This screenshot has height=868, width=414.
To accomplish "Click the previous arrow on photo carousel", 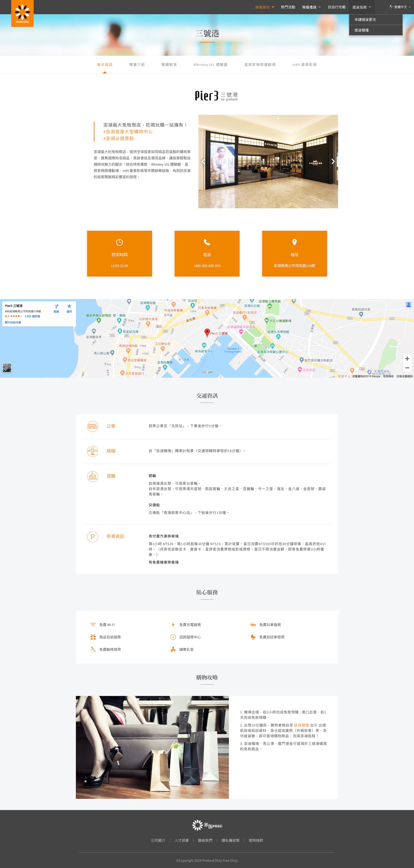I will [x=203, y=161].
